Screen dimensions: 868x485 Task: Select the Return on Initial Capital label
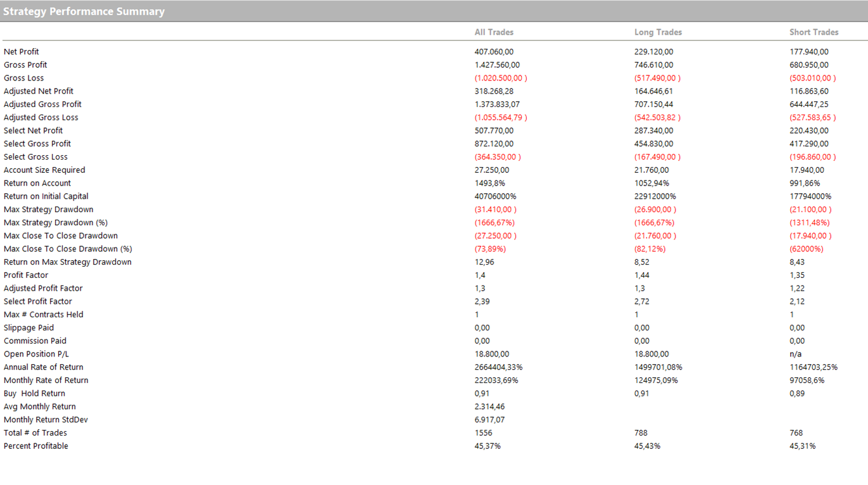click(46, 196)
